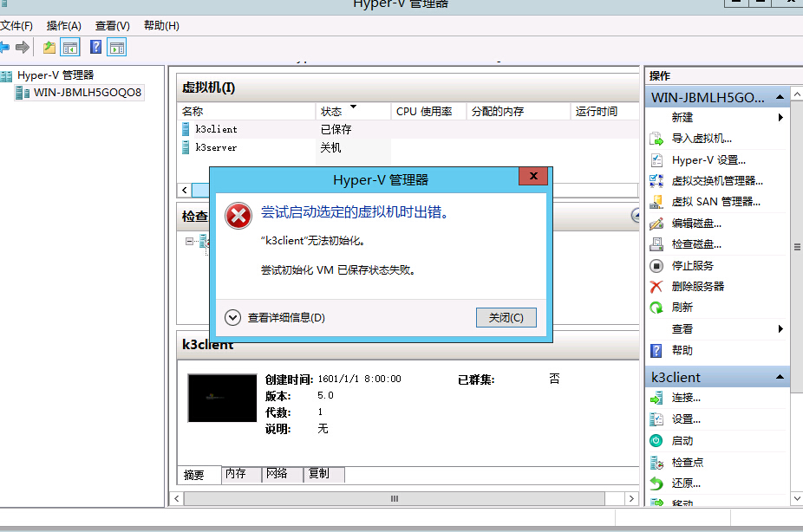Click the 操作 actions pane title
This screenshot has width=803, height=532.
click(x=660, y=76)
